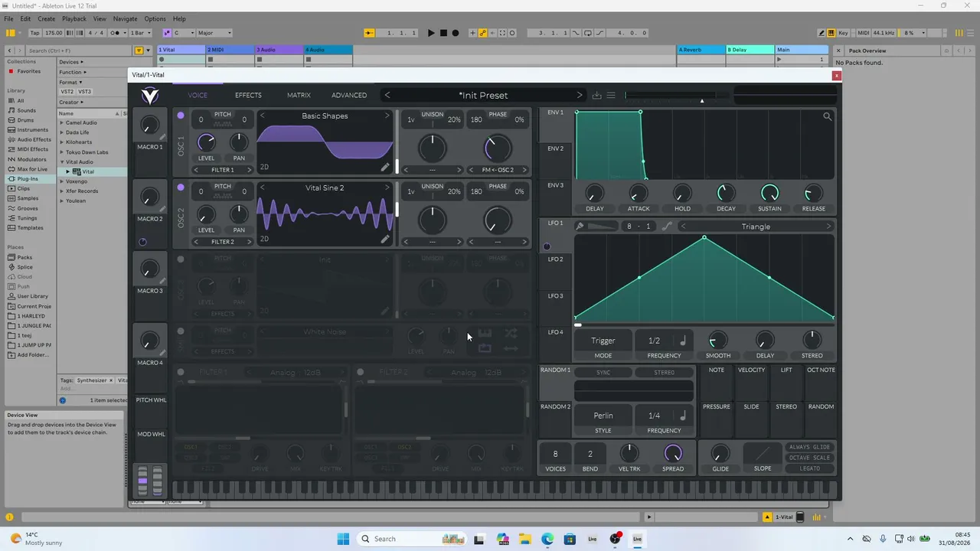Open Microsoft Edge from the taskbar
Viewport: 980px width, 551px height.
tap(547, 539)
